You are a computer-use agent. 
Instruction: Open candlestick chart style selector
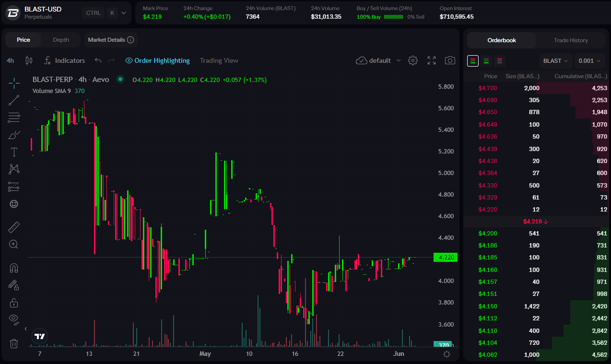click(29, 60)
